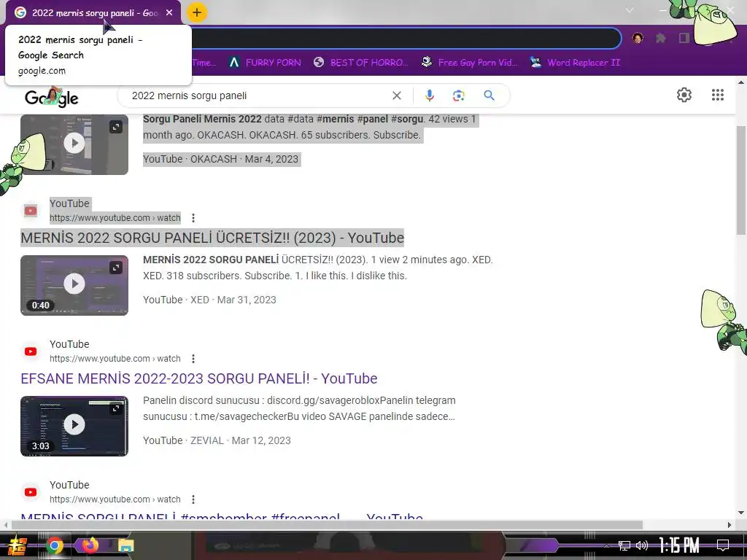Close the '2022 mernis sorgu paneli' tab

pos(169,13)
